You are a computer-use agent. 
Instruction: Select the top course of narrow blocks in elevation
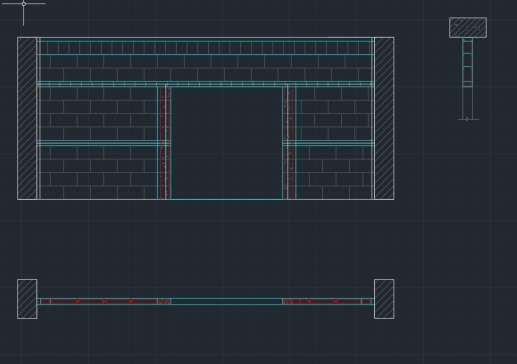(x=206, y=48)
